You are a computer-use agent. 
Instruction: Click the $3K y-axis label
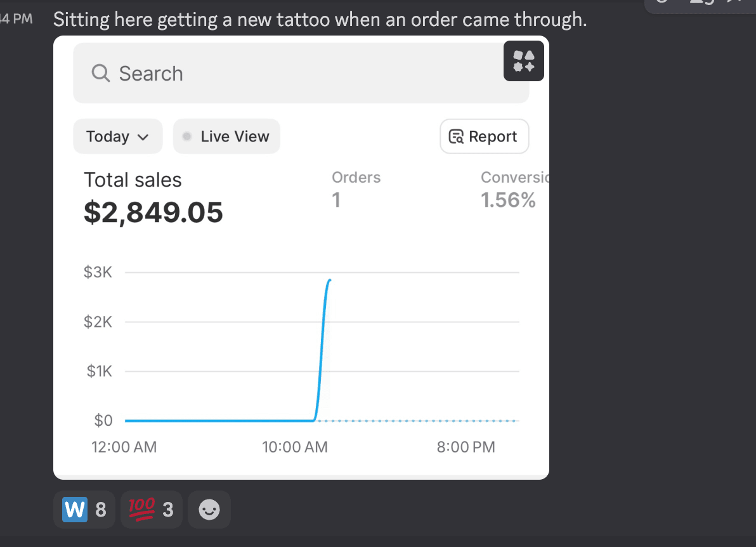click(x=98, y=273)
